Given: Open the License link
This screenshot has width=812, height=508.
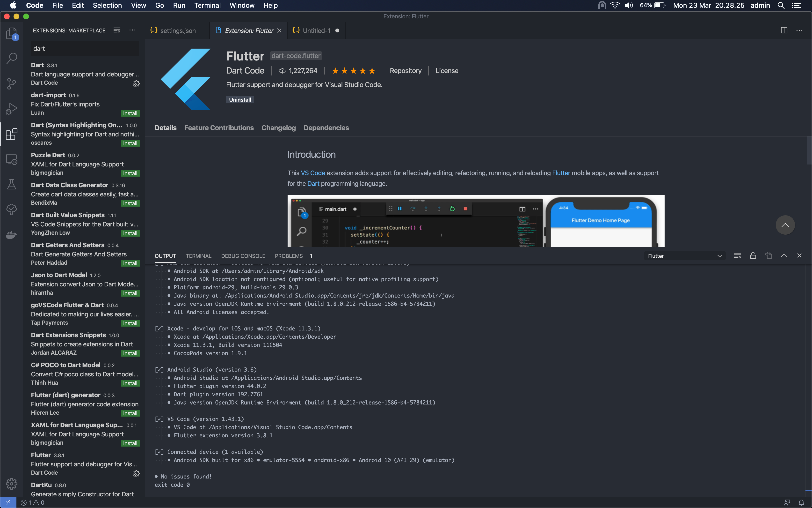Looking at the screenshot, I should point(447,71).
